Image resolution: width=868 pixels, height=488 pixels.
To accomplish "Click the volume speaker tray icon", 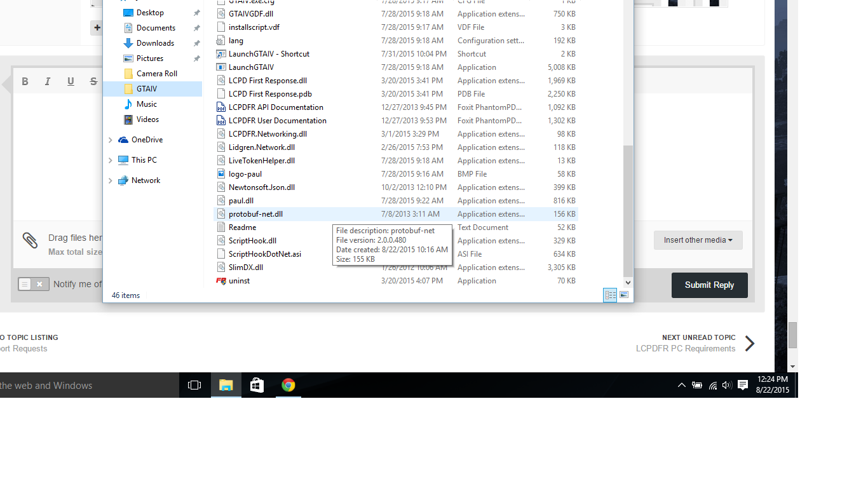I will click(x=727, y=385).
